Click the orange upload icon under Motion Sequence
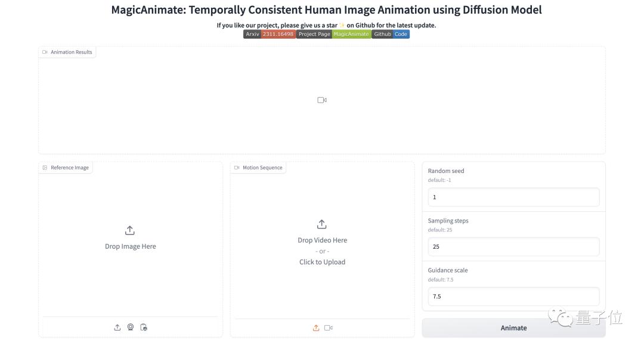The image size is (644, 346). tap(316, 328)
